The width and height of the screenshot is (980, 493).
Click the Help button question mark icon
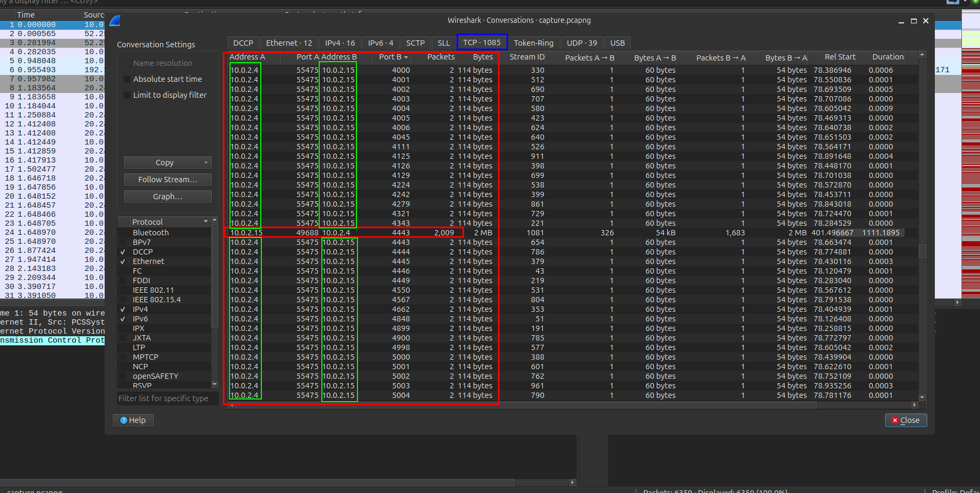(x=124, y=420)
